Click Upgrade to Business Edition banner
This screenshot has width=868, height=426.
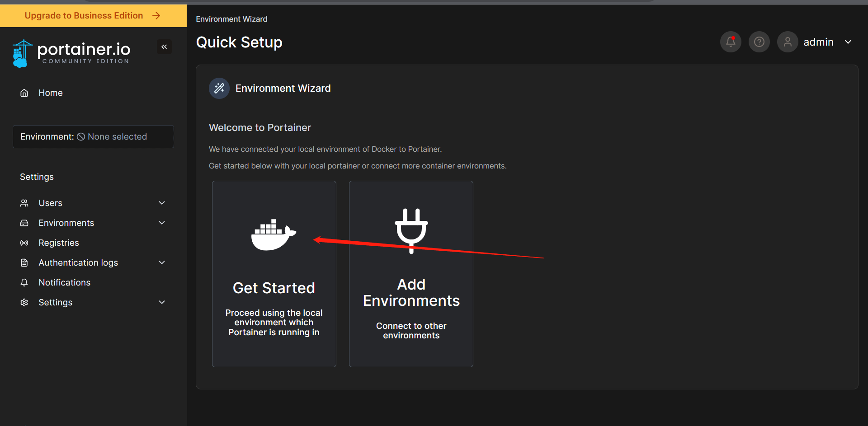93,16
